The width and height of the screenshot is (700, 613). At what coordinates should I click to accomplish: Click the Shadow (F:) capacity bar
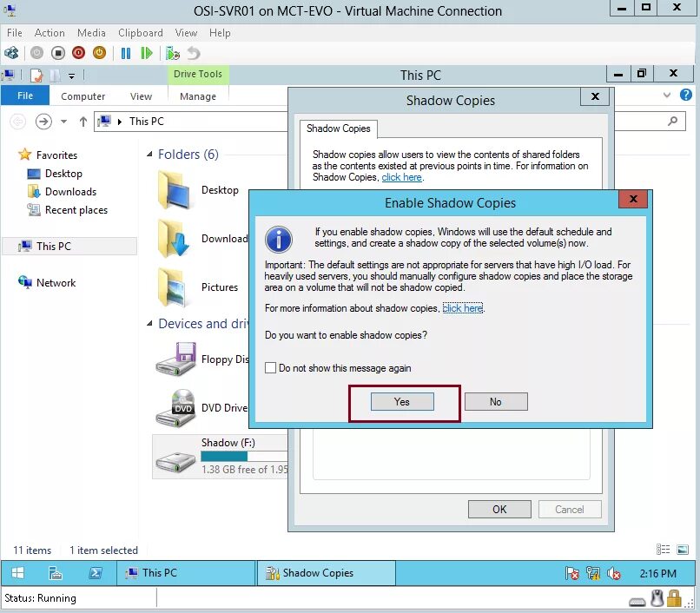tap(245, 456)
